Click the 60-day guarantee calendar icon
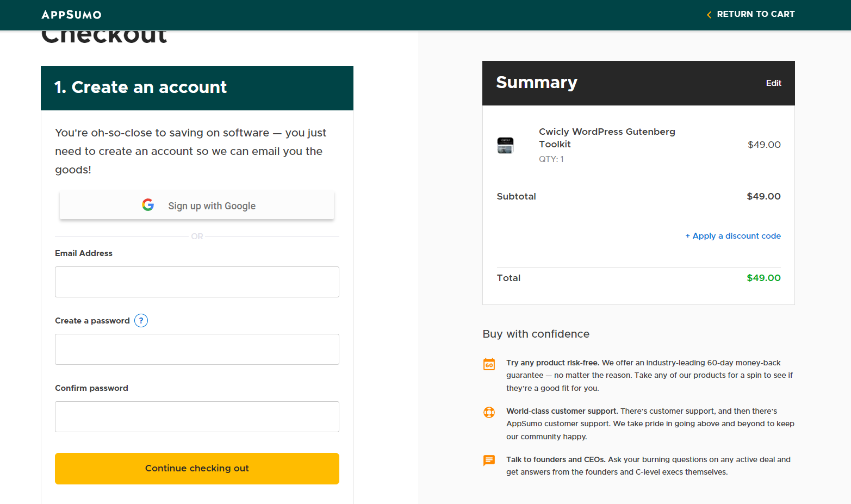Screen dimensions: 851x504 489,364
